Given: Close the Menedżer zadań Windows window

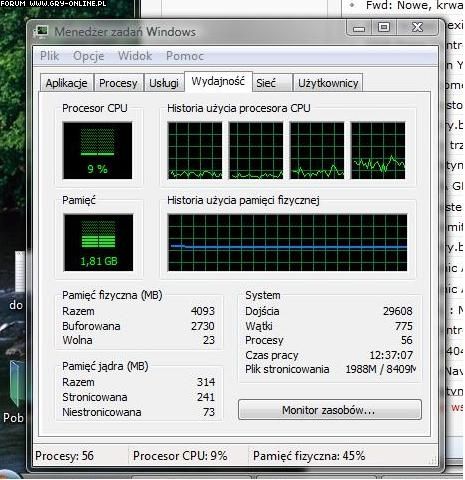Looking at the screenshot, I should (417, 27).
